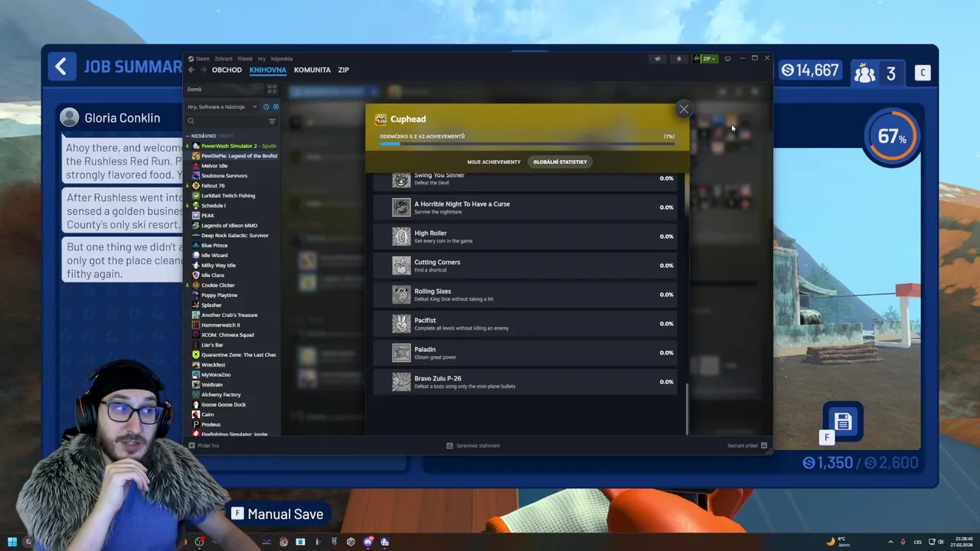The width and height of the screenshot is (980, 551).
Task: Select the Globální Statistiky tab
Action: pyautogui.click(x=560, y=162)
